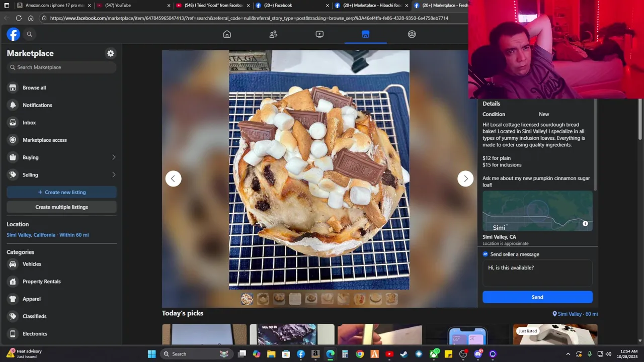Viewport: 644px width, 362px height.
Task: Click the Facebook search magnifier icon
Action: 29,34
